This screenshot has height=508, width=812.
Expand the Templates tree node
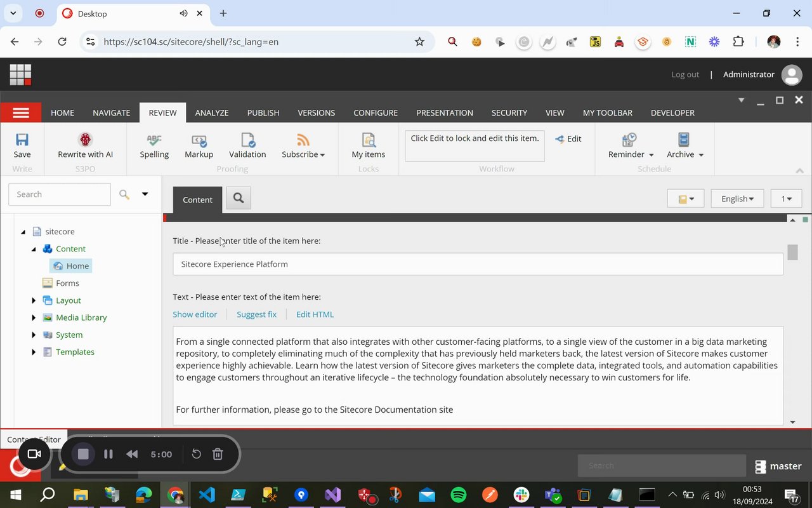(34, 352)
